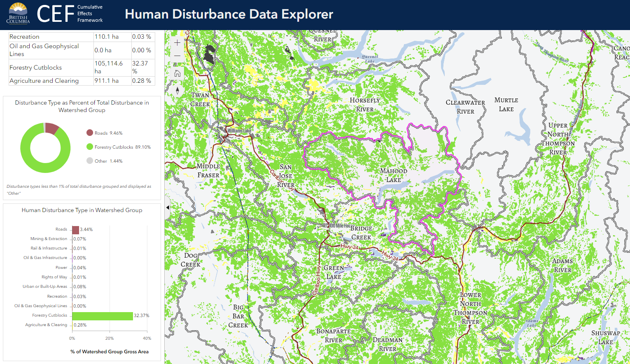Viewport: 630px width, 364px height.
Task: Click the British Columbia logo
Action: click(18, 14)
